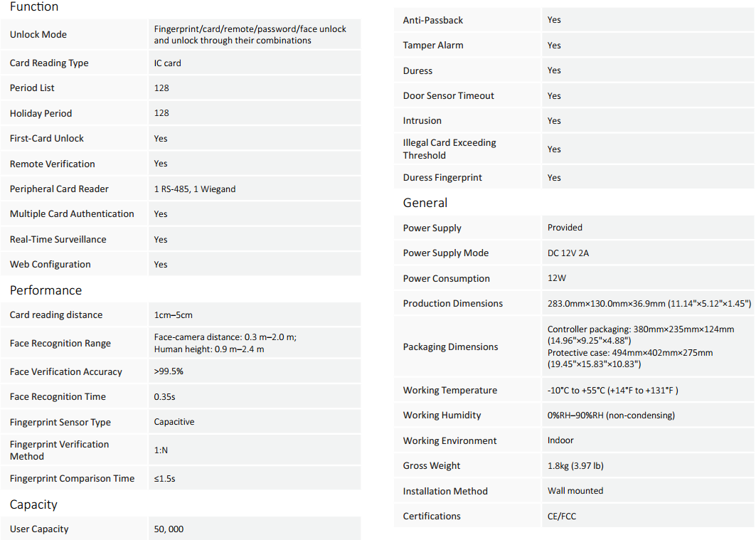Click the Illegal Card Exceeding Threshold label
The height and width of the screenshot is (540, 756).
(x=449, y=149)
